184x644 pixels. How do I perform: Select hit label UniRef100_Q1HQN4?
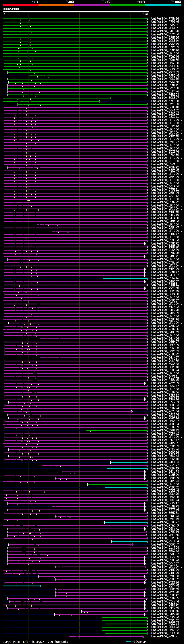pyautogui.click(x=165, y=370)
